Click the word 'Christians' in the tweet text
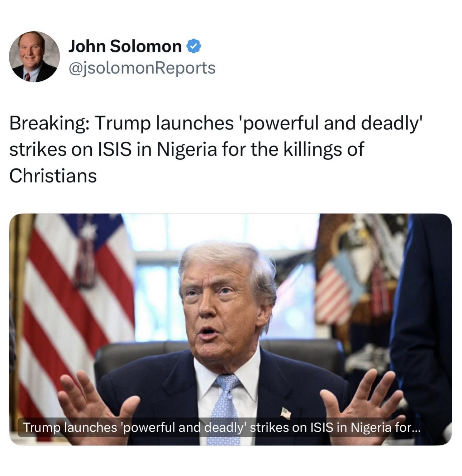The image size is (462, 476). [x=53, y=176]
